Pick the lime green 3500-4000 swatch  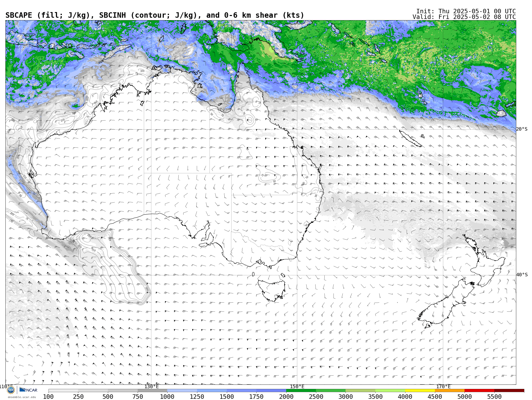click(x=390, y=391)
